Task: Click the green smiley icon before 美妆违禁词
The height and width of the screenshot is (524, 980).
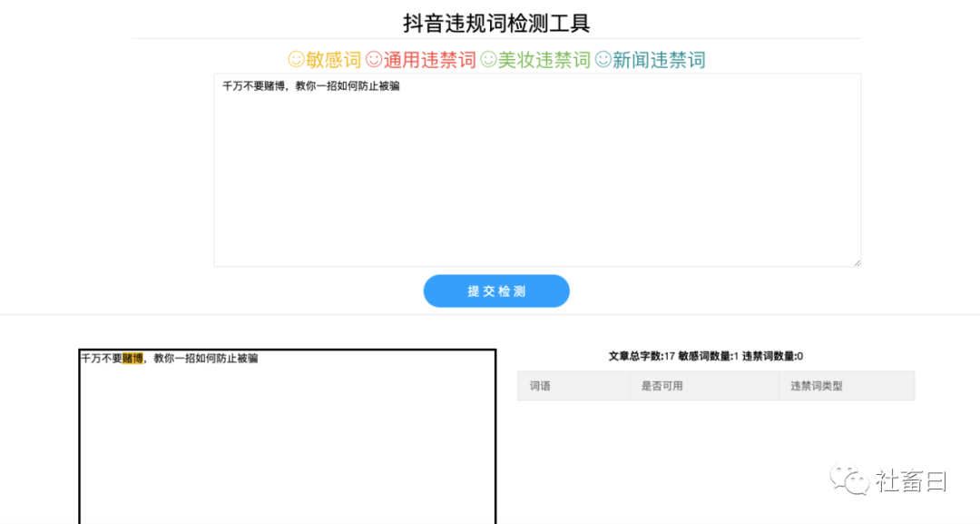Action: pyautogui.click(x=488, y=59)
